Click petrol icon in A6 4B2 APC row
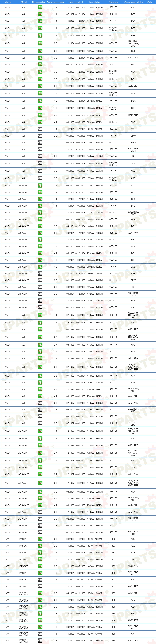 coord(40,345)
